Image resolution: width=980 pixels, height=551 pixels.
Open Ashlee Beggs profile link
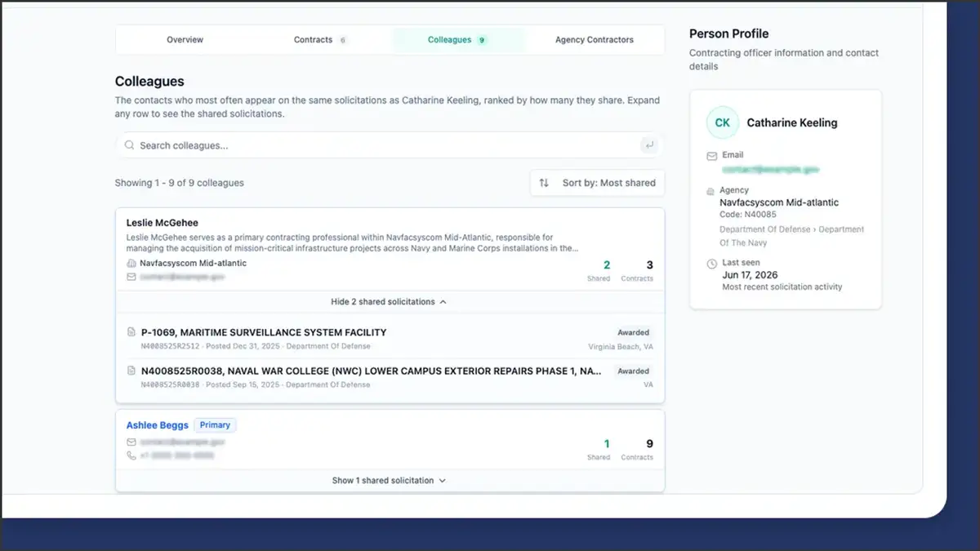[x=157, y=425]
